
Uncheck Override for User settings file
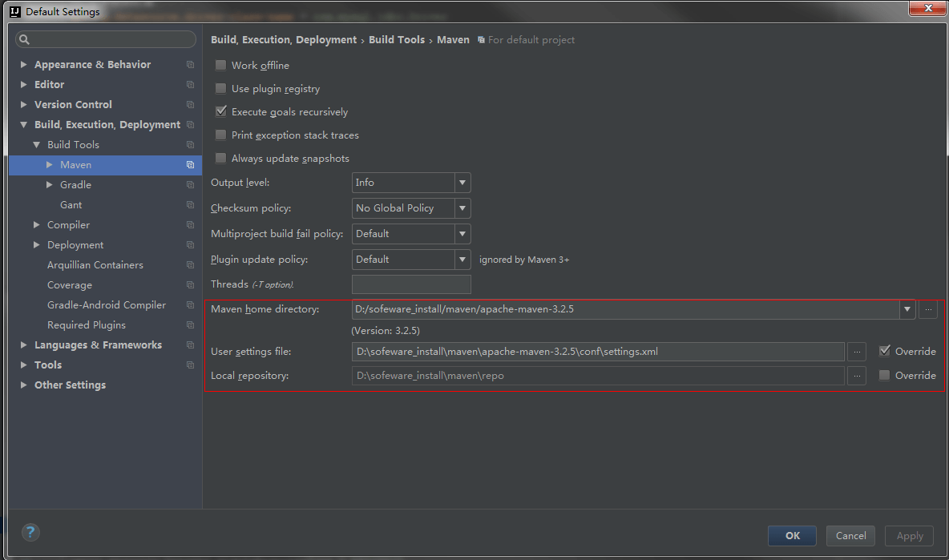coord(884,351)
